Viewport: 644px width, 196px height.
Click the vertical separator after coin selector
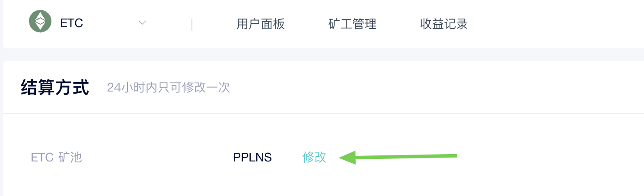tap(192, 24)
